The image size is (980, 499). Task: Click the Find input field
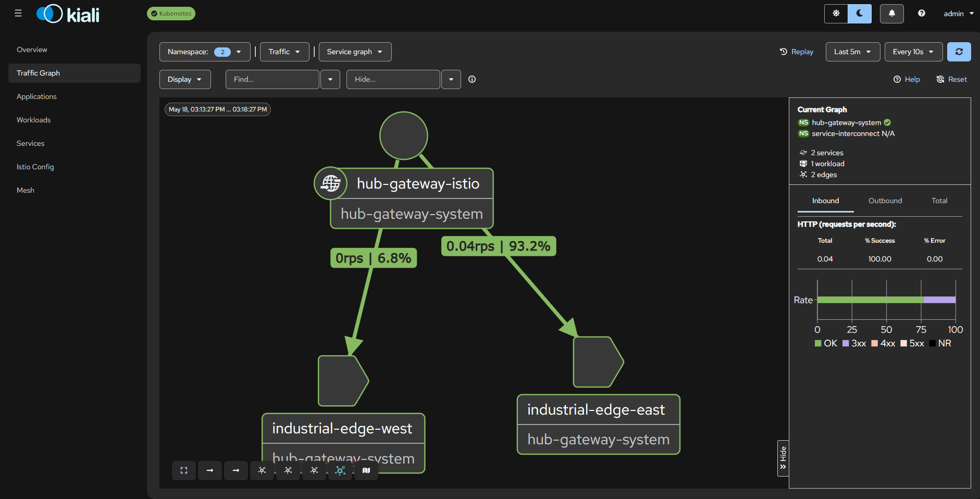272,79
